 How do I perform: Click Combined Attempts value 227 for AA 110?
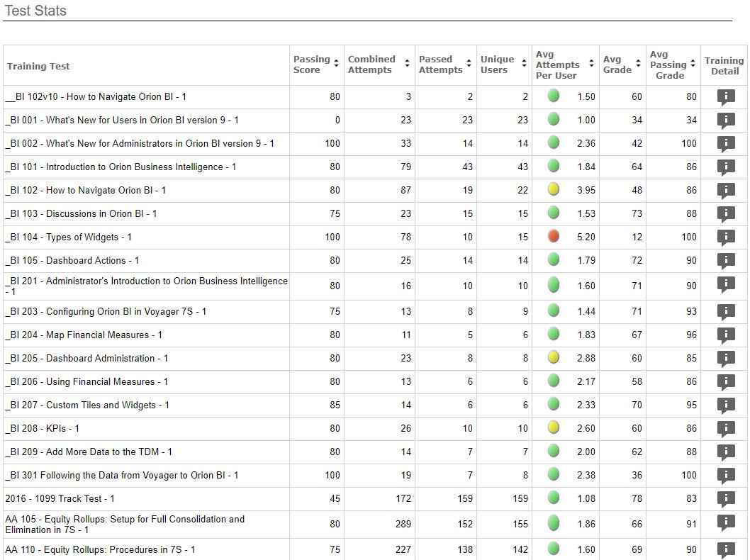click(x=403, y=550)
